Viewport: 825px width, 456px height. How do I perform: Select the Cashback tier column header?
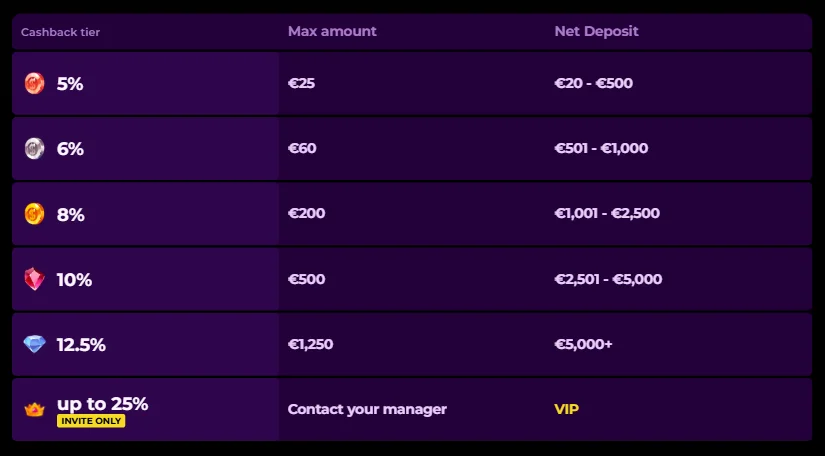coord(60,32)
